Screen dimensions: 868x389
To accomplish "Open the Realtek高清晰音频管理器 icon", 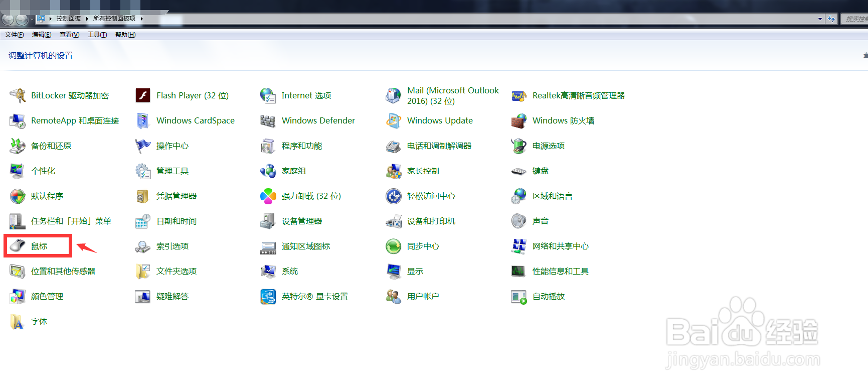I will click(x=519, y=95).
